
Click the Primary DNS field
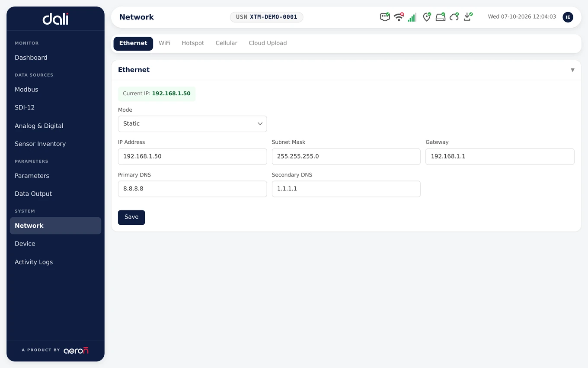(x=192, y=189)
